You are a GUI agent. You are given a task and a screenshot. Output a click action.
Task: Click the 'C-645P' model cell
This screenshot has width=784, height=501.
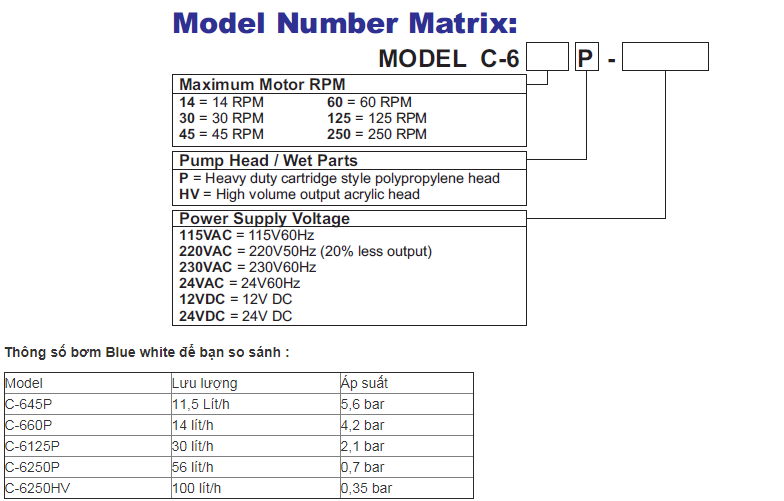tap(88, 404)
